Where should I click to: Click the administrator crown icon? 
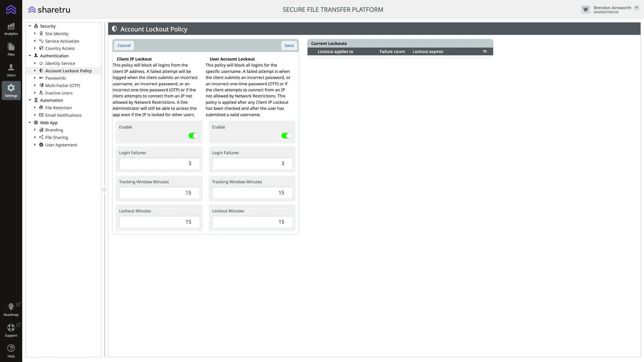point(585,10)
